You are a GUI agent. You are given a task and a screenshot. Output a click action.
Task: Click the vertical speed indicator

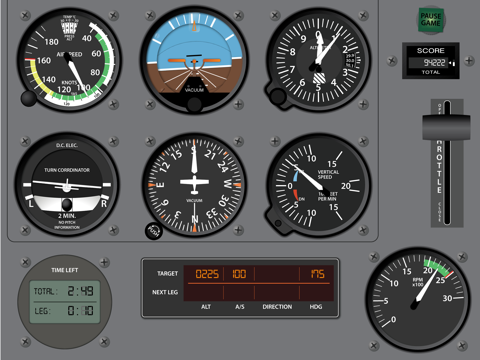pyautogui.click(x=318, y=184)
